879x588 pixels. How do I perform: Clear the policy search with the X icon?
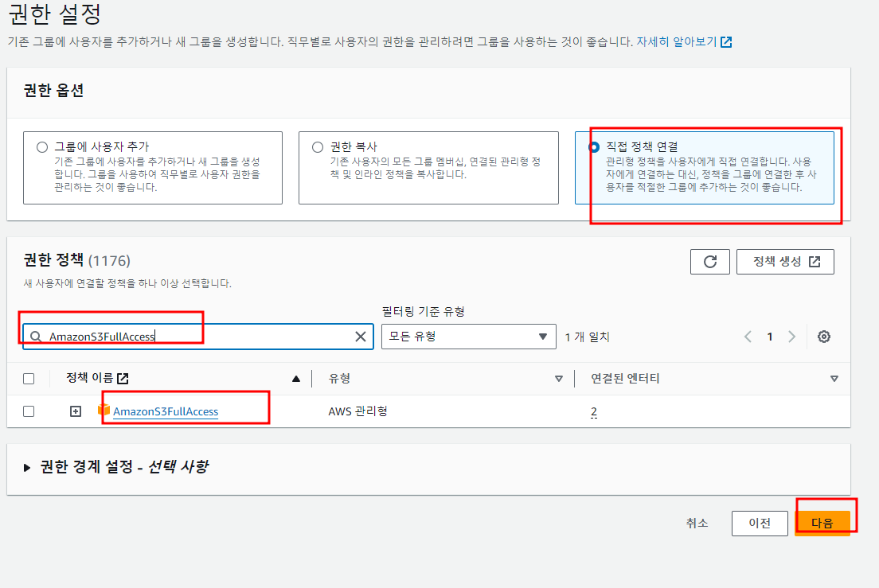coord(361,337)
